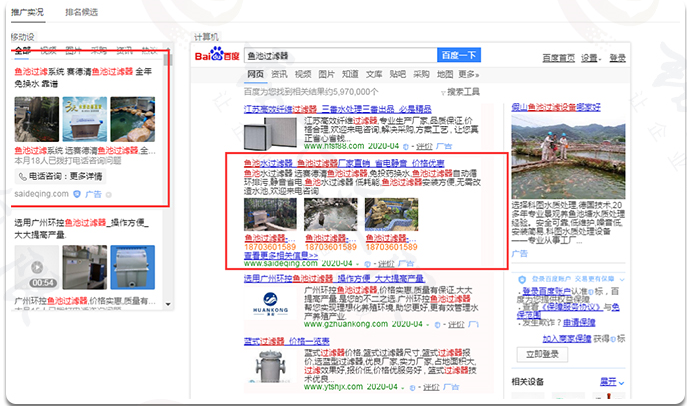Viewport: 687px width, 406px height.
Task: Click the www.saideqing.com URL
Action: tap(280, 263)
